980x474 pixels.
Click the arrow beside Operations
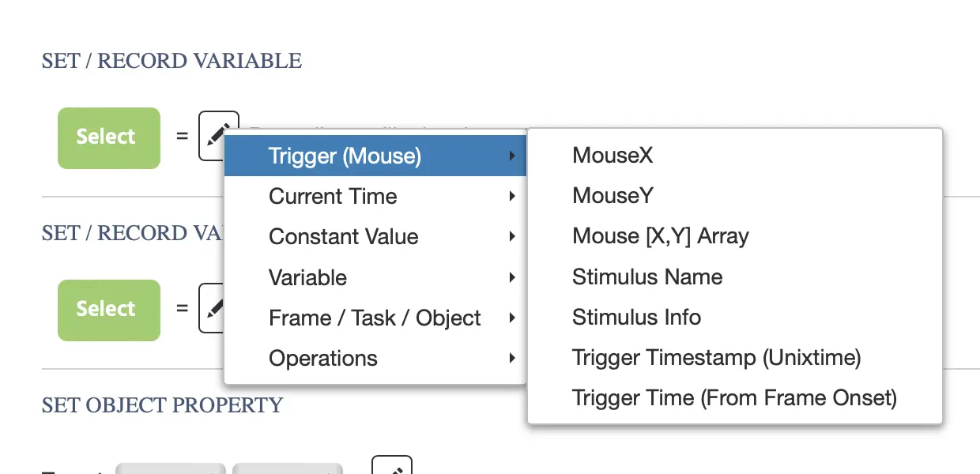point(512,359)
